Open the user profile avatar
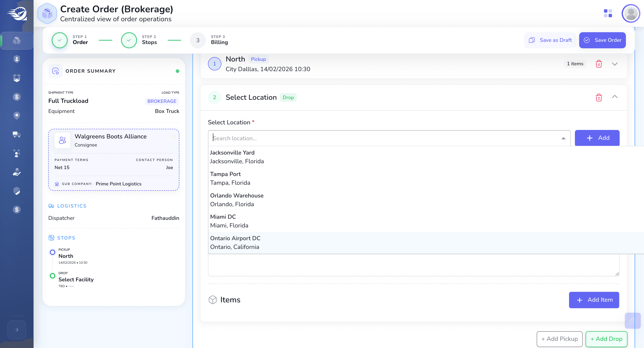 pos(631,13)
